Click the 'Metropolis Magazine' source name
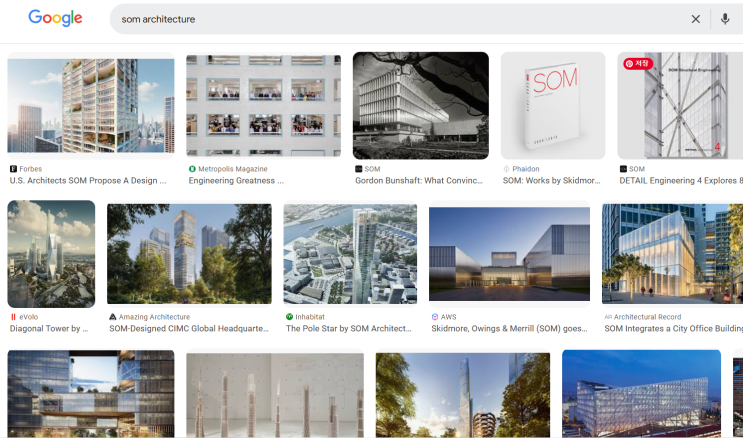This screenshot has height=438, width=743. pyautogui.click(x=233, y=169)
